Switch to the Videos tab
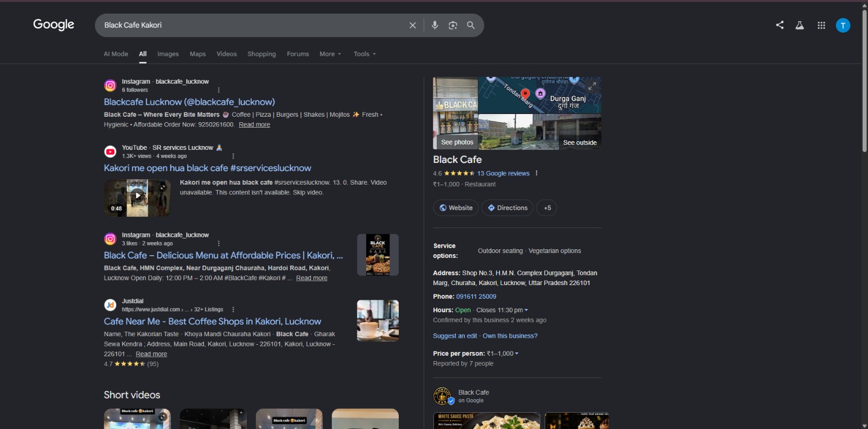868x429 pixels. pos(227,54)
